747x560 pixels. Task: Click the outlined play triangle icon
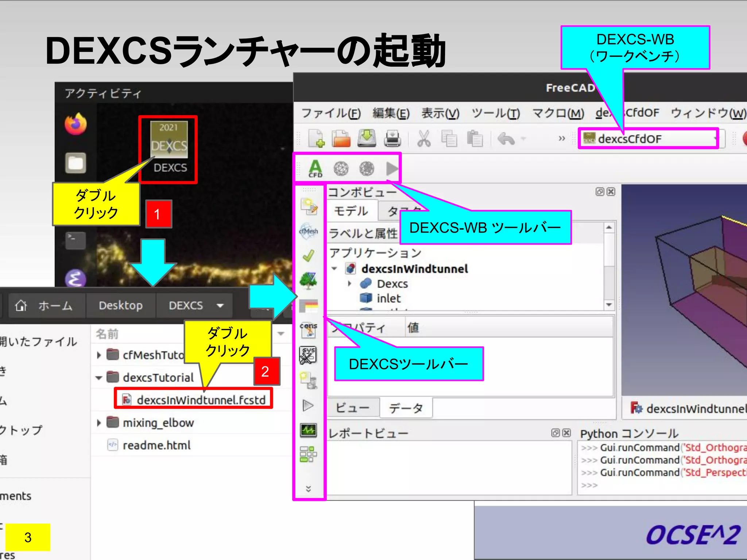point(308,405)
